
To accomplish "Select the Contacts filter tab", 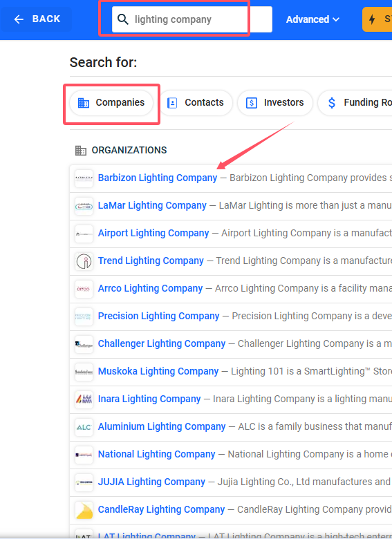I will pos(196,103).
